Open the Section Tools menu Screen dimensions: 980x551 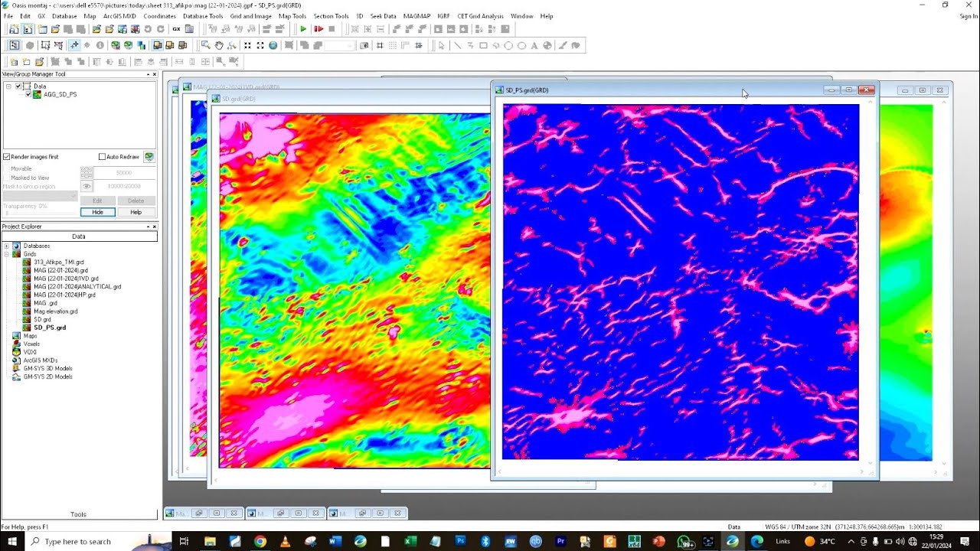[331, 16]
